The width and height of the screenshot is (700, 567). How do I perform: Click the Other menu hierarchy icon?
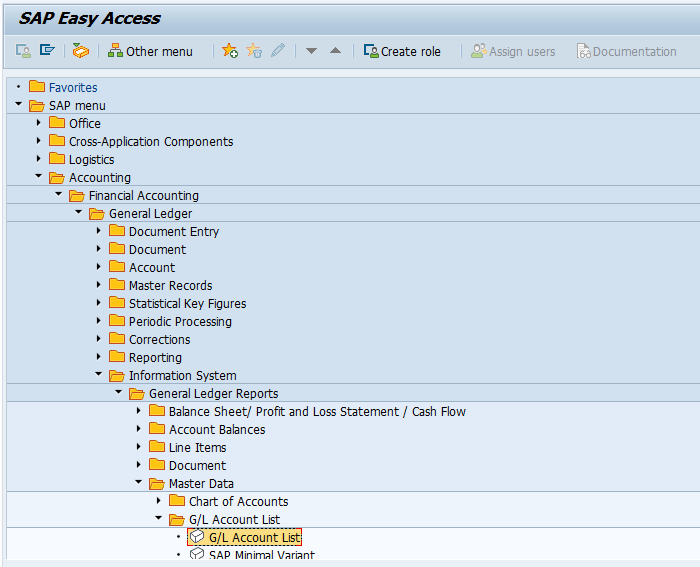115,50
